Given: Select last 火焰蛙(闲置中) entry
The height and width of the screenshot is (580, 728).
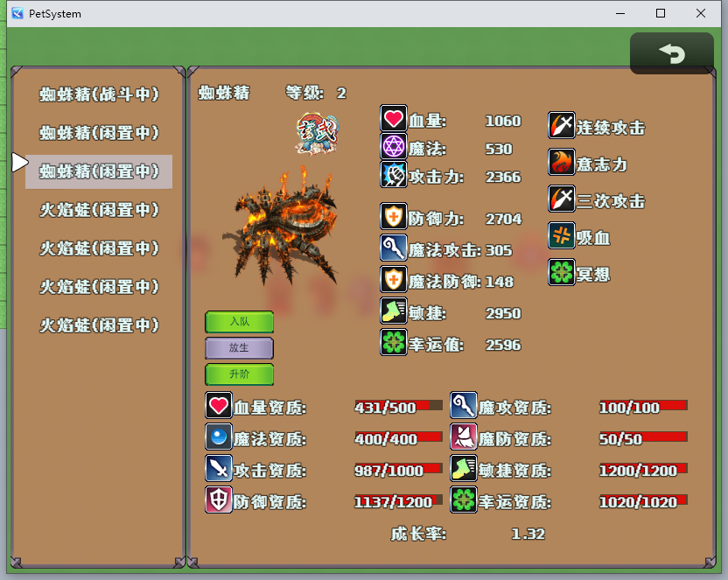Looking at the screenshot, I should tap(99, 325).
